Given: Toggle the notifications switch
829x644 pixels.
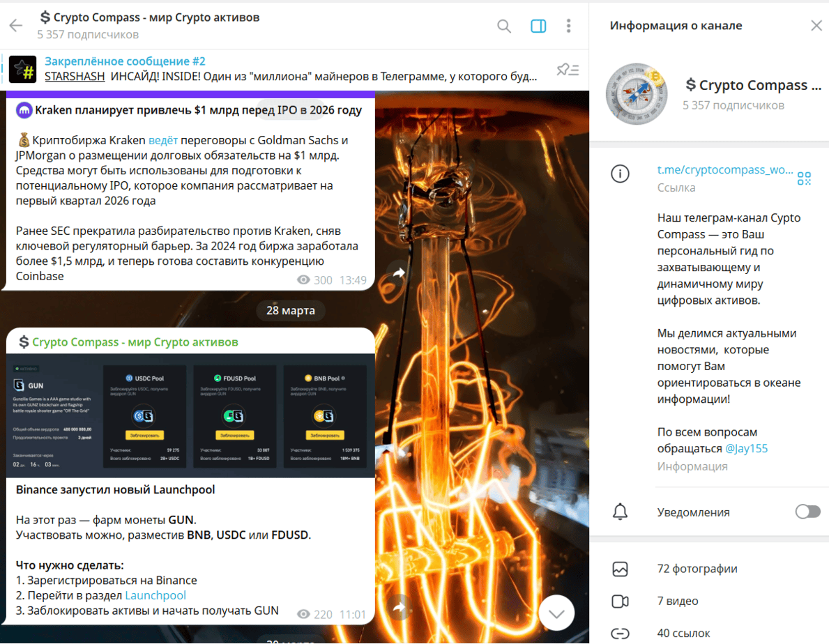Looking at the screenshot, I should click(x=807, y=512).
